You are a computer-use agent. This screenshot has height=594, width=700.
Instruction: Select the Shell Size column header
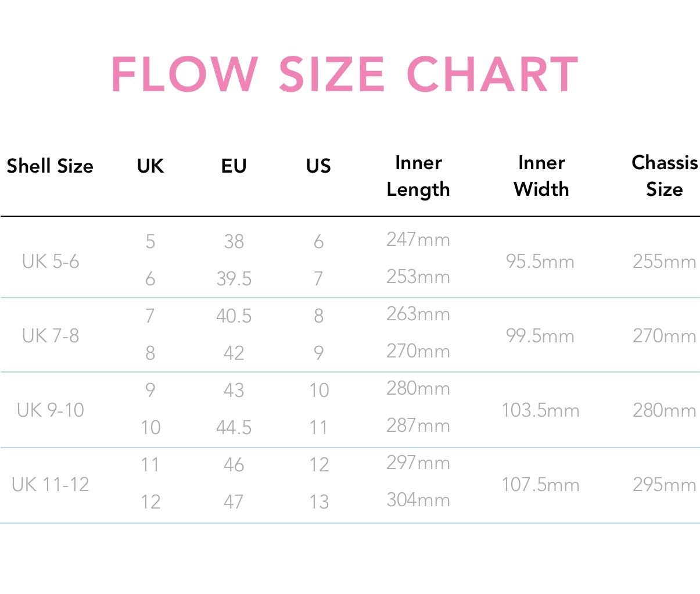(50, 166)
